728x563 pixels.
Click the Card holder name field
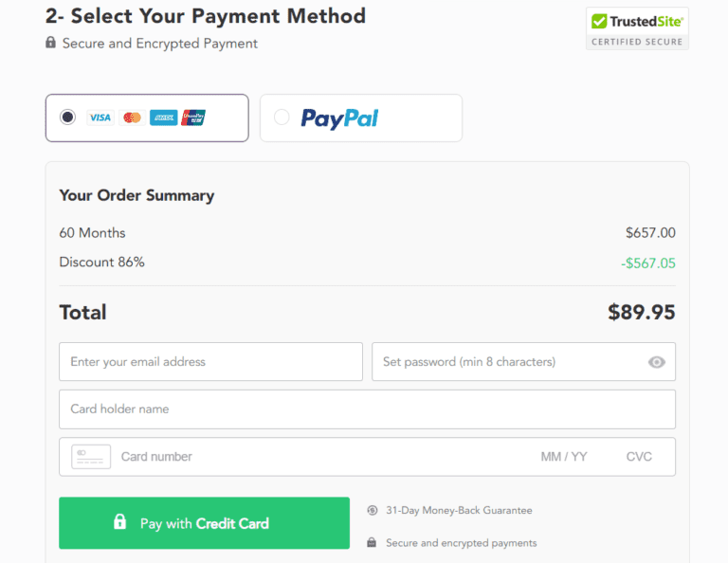[367, 409]
